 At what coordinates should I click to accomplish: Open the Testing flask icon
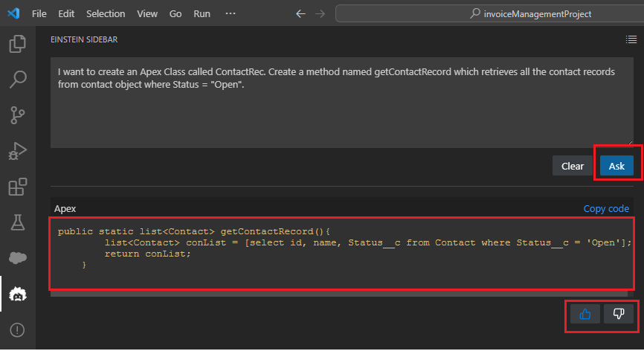coord(17,222)
